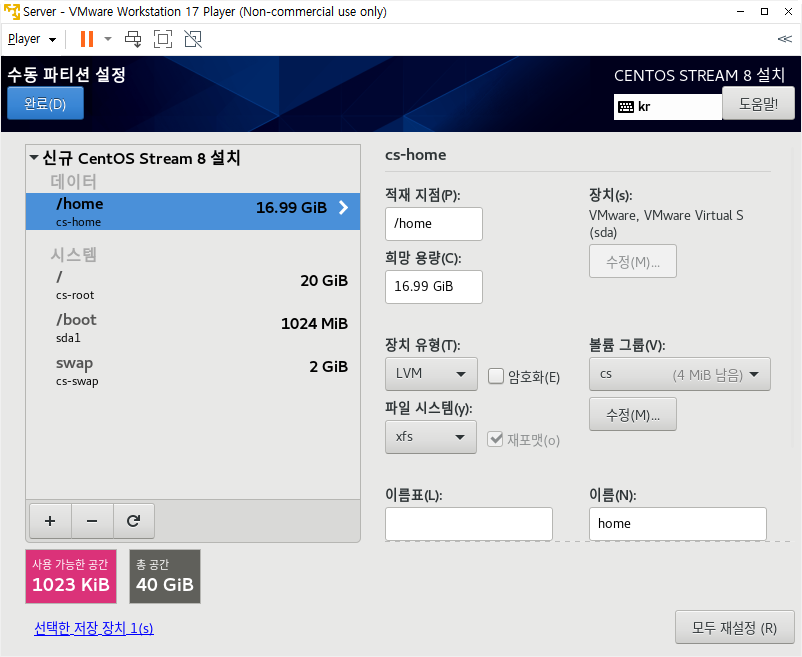The image size is (802, 657).
Task: Maximize the VMware Player window
Action: 764,11
